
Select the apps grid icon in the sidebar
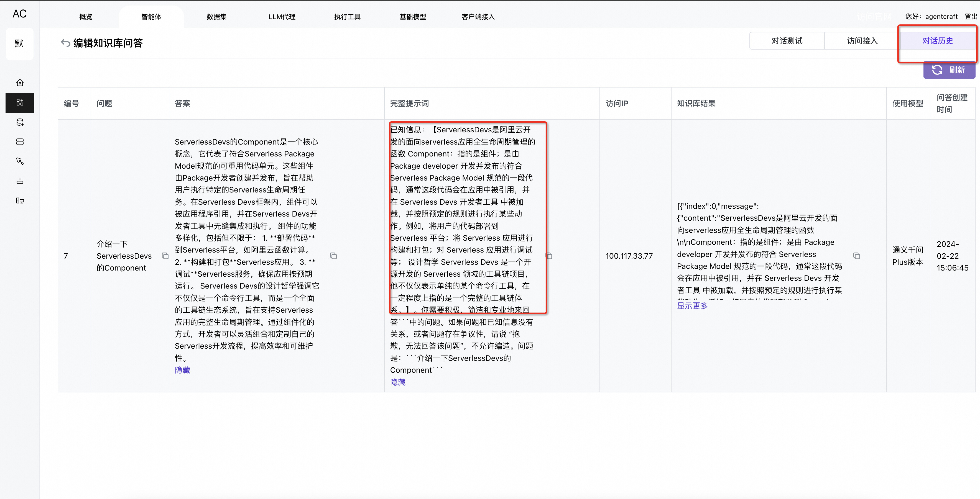(x=20, y=103)
